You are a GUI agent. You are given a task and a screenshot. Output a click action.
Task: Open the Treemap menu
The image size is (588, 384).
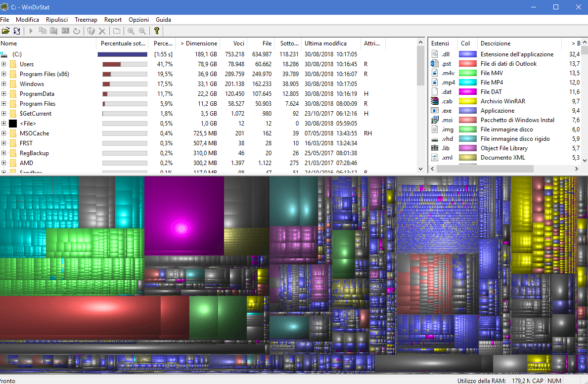[x=86, y=20]
